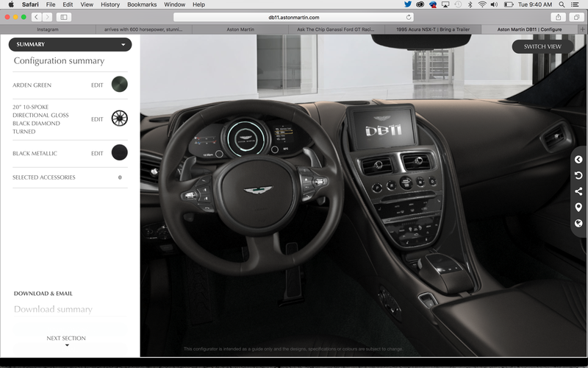Open the History menu
Screen dimensions: 588x368
point(110,4)
